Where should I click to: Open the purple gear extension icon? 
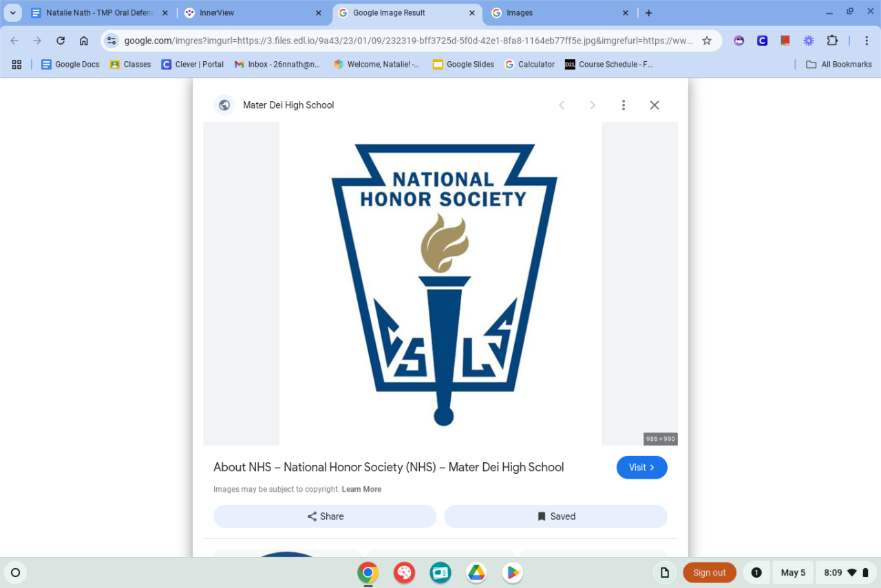point(809,41)
